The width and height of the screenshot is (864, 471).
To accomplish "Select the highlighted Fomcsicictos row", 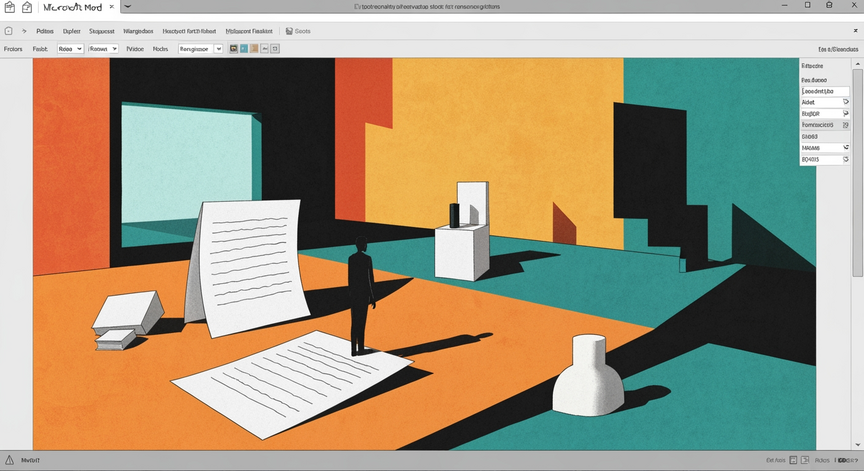I will tap(825, 126).
